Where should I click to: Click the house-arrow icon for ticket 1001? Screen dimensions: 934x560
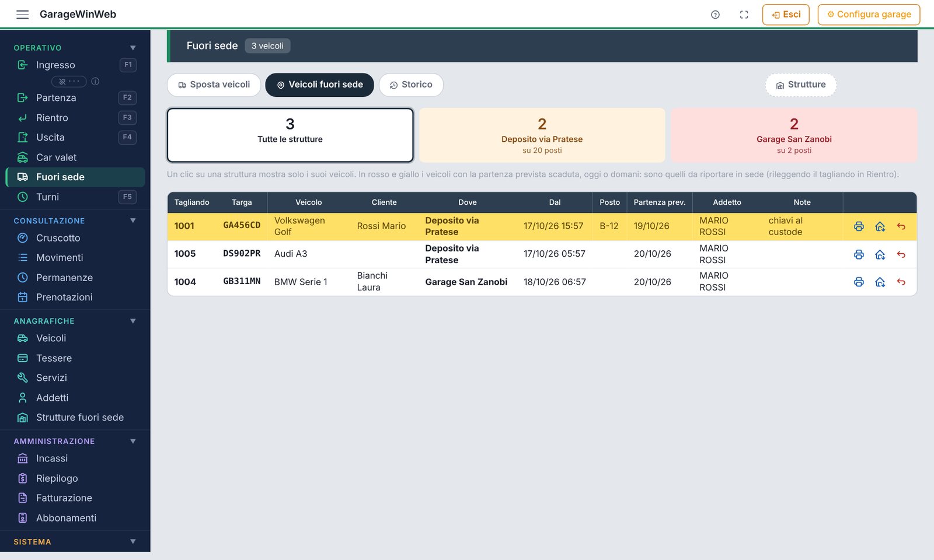point(880,226)
